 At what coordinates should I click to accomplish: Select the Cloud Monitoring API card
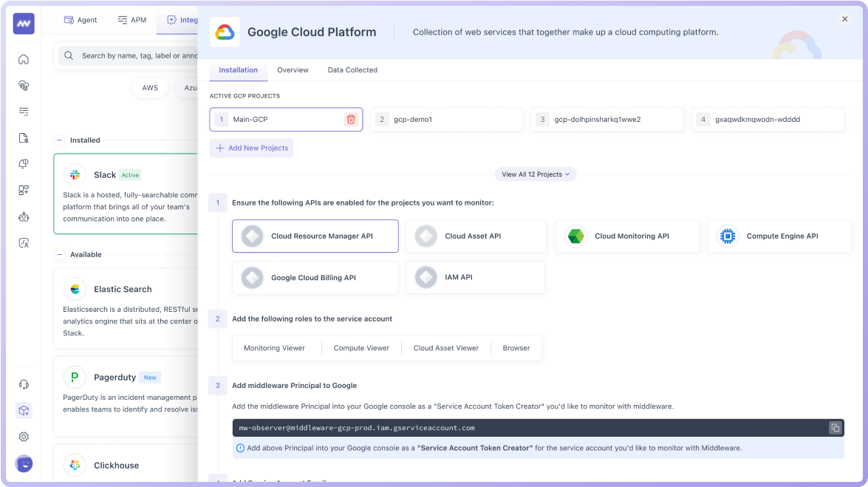click(628, 236)
